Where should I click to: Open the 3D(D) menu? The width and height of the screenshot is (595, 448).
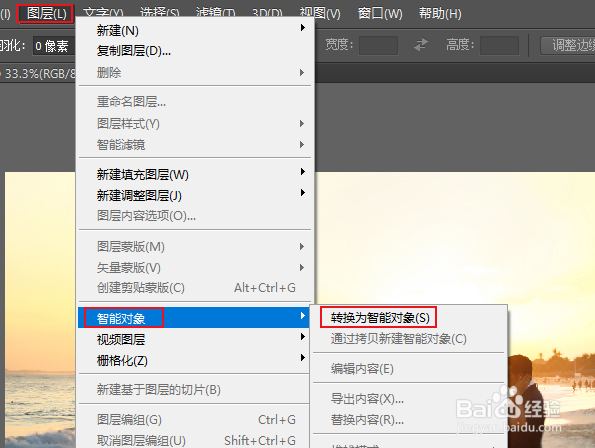pos(267,14)
